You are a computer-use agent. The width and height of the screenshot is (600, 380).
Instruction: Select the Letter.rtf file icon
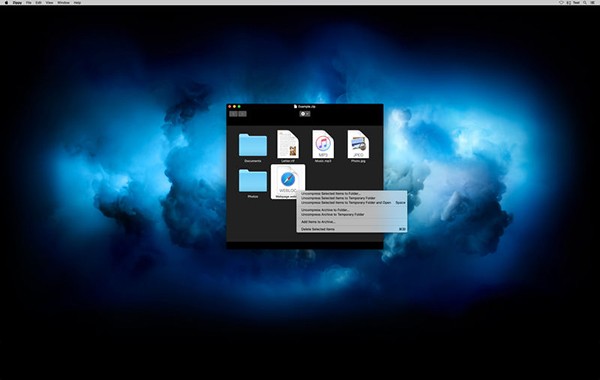click(x=288, y=144)
